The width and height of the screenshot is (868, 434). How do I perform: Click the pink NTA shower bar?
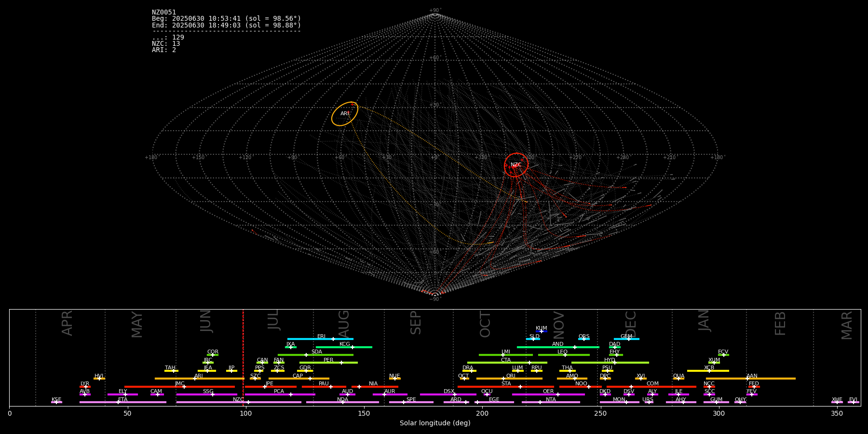[x=551, y=402]
